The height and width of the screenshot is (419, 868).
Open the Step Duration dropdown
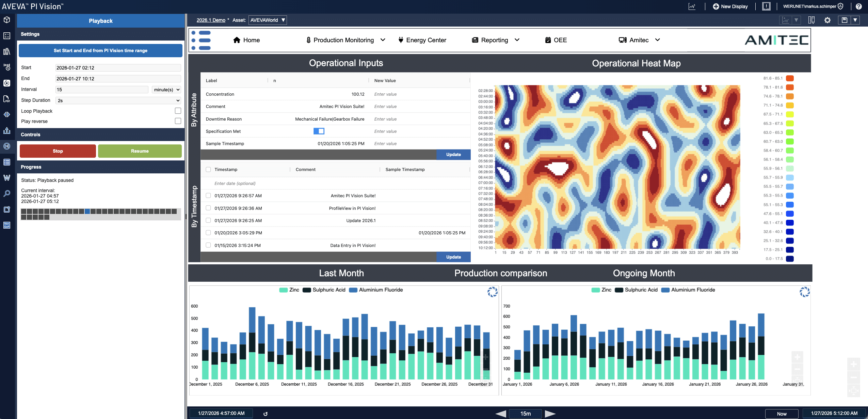[118, 100]
